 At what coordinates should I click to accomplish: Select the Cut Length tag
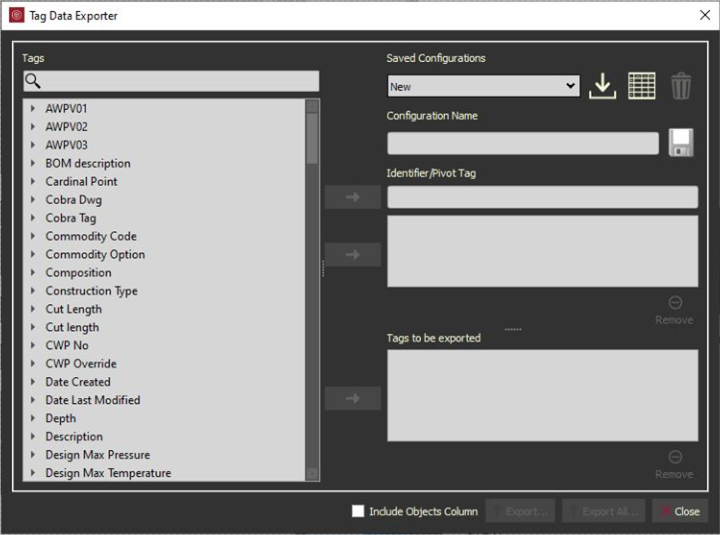[x=73, y=309]
